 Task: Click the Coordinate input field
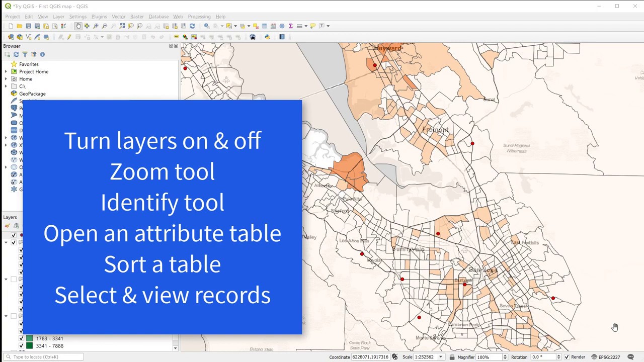371,357
